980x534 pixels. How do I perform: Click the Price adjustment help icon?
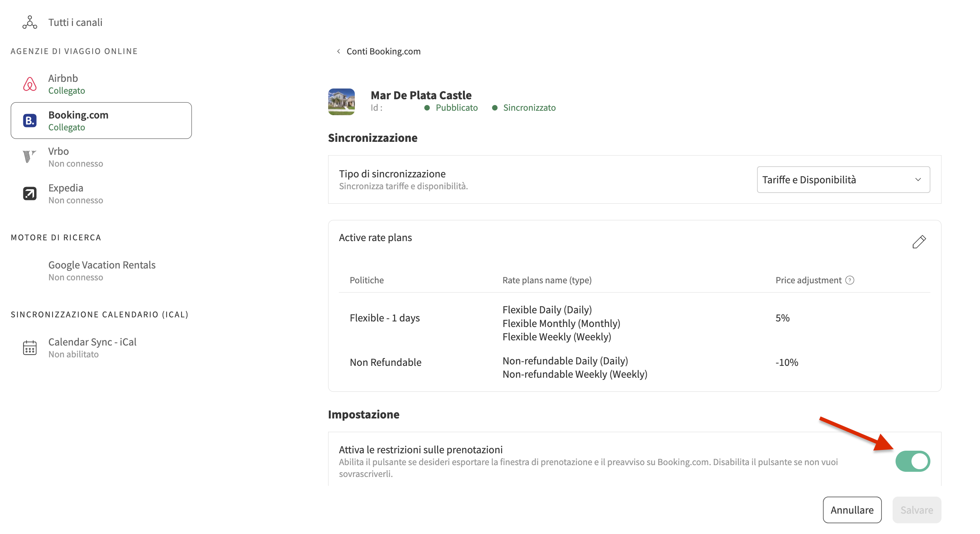(x=850, y=280)
